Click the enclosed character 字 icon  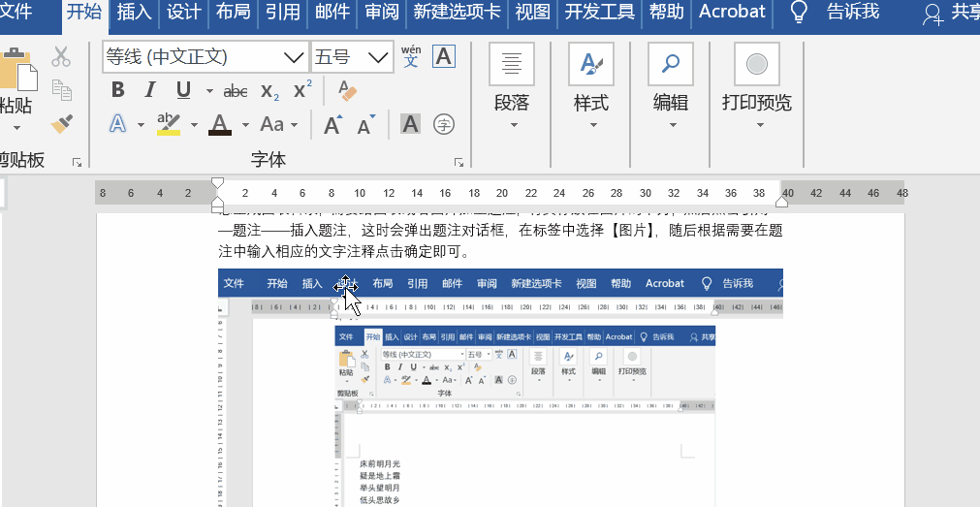(444, 124)
